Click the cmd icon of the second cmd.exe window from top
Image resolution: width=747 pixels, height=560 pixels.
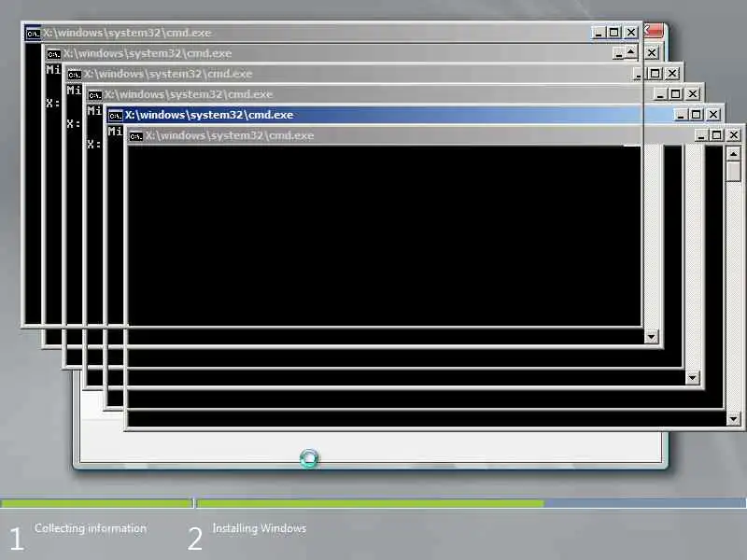click(54, 54)
